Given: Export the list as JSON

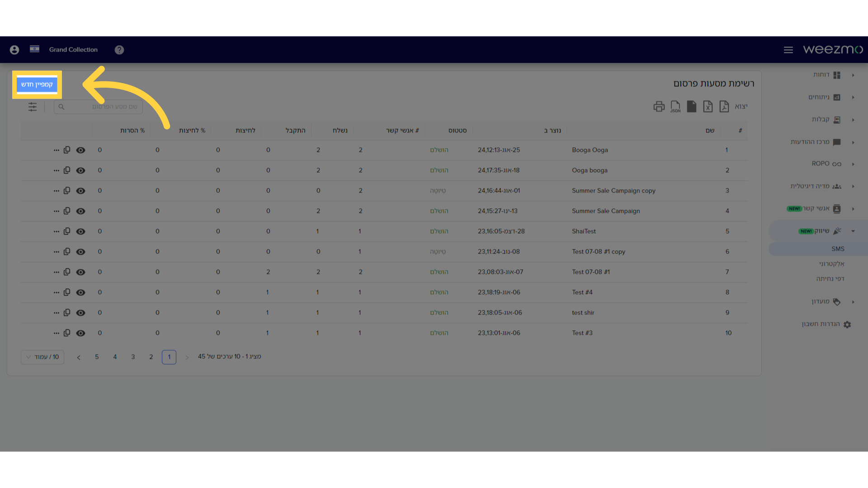Looking at the screenshot, I should point(675,107).
